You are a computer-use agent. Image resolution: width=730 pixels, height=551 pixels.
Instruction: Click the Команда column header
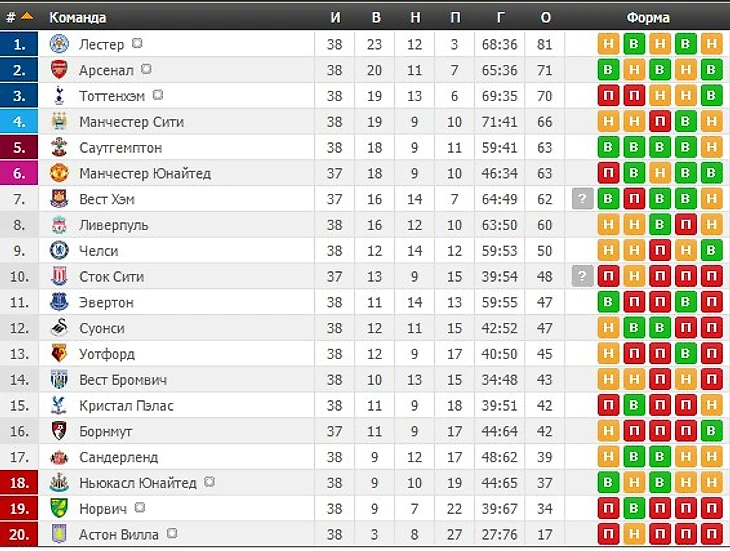(x=78, y=18)
